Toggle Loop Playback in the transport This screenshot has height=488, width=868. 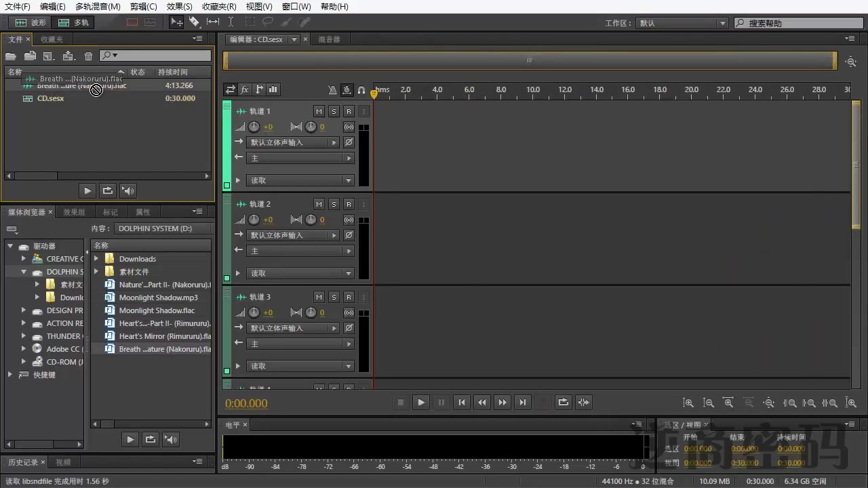(x=564, y=403)
